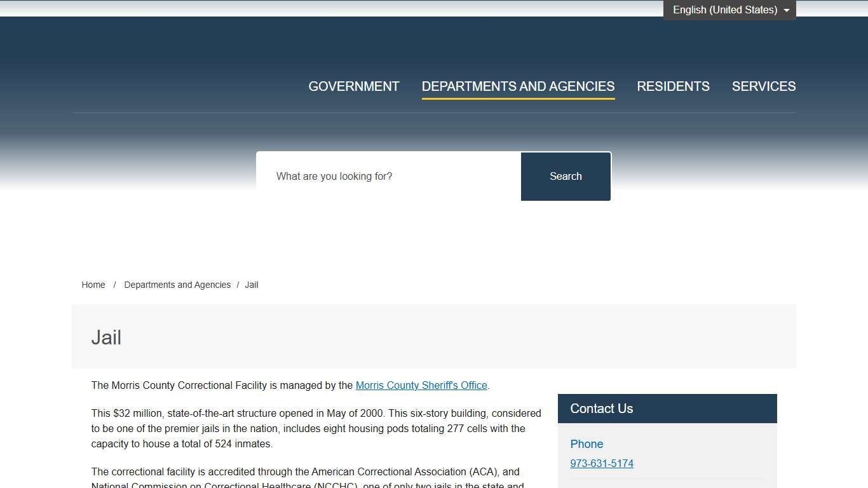Open the GOVERNMENT navigation menu
Screen dimensions: 868x488
[353, 86]
